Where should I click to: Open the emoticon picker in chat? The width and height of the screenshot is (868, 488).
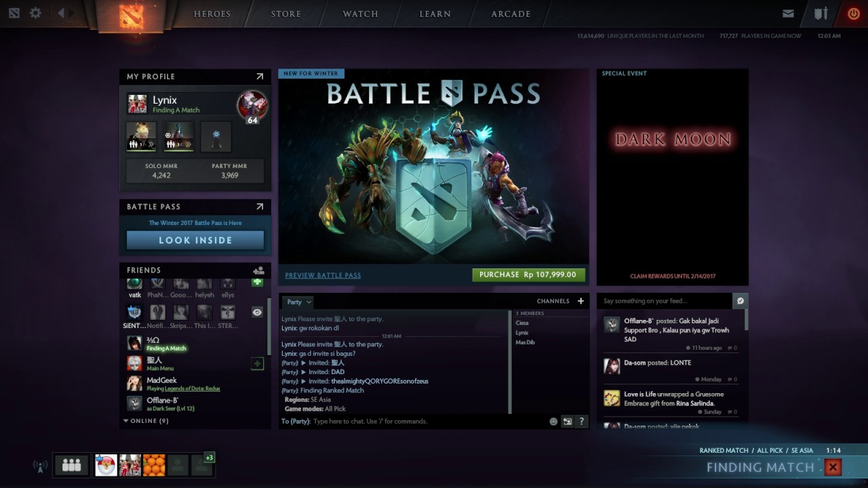553,422
